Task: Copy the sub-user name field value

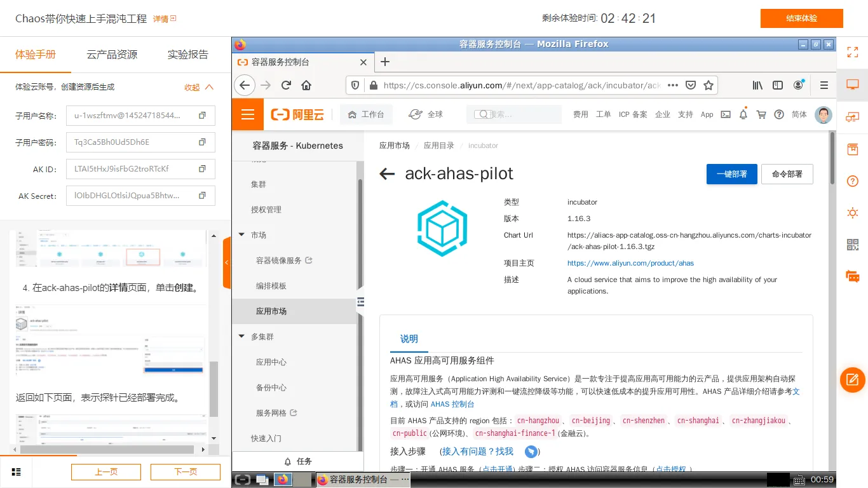Action: (202, 116)
